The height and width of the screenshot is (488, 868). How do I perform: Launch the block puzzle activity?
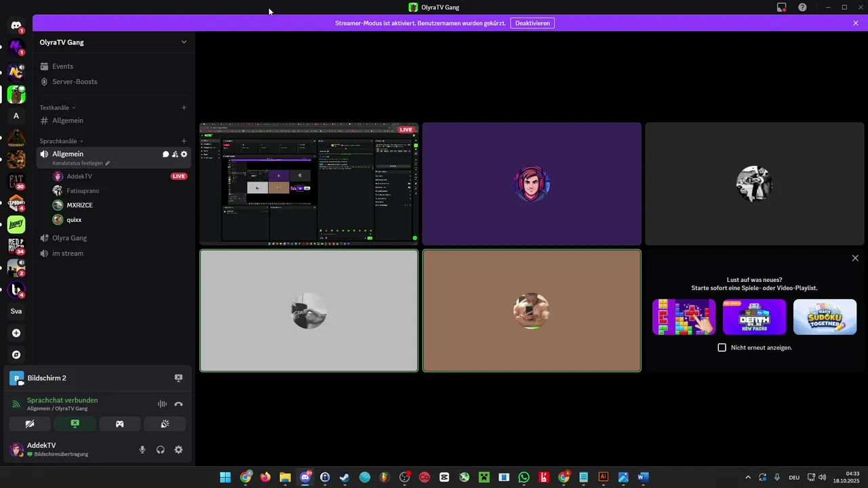point(684,317)
